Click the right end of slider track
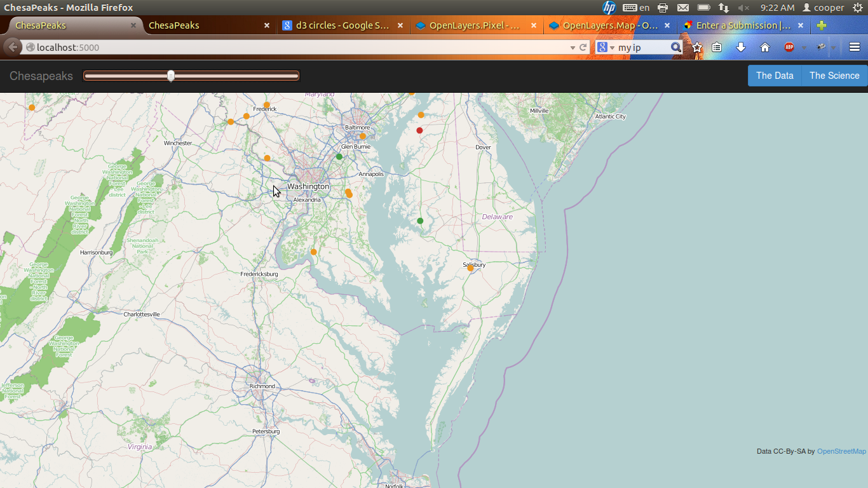Image resolution: width=868 pixels, height=488 pixels. [297, 76]
